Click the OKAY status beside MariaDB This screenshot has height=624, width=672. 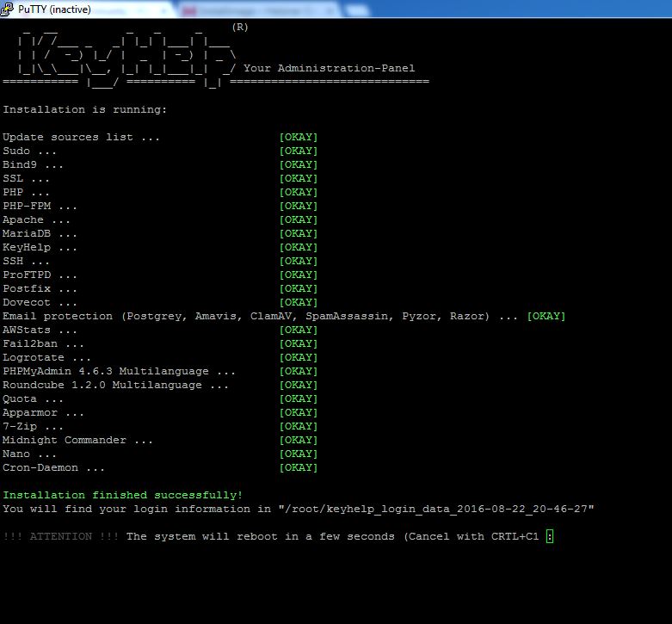pyautogui.click(x=298, y=233)
